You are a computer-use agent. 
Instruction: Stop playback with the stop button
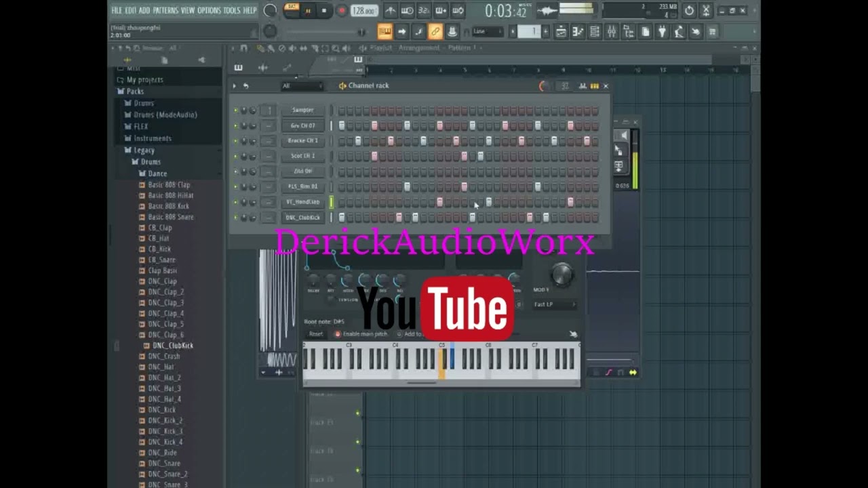(x=324, y=11)
